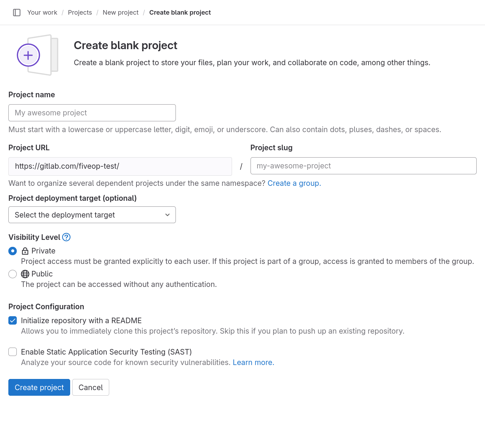Click the Create project button
The image size is (485, 448).
(39, 387)
